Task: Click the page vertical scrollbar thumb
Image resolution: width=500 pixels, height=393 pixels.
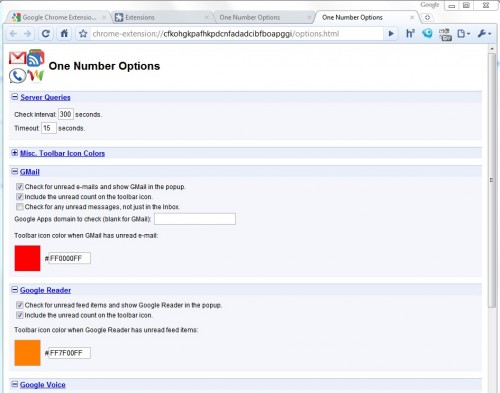Action: (492, 180)
